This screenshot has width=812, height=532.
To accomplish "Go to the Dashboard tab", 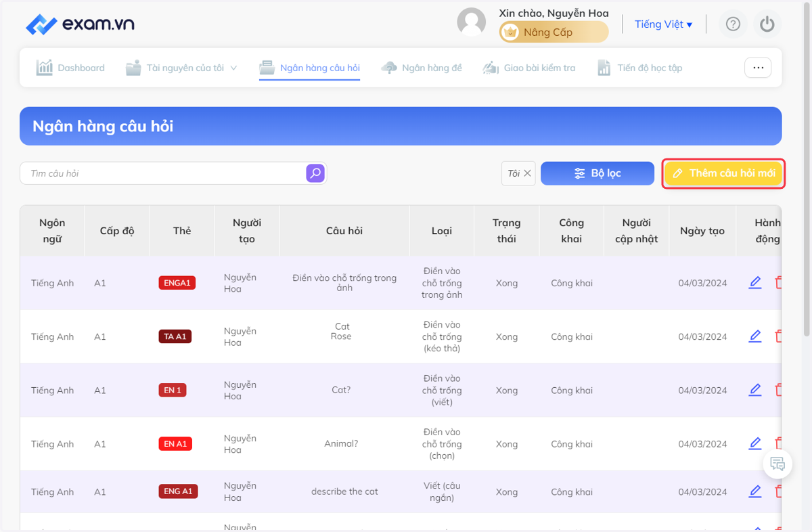I will pos(71,68).
